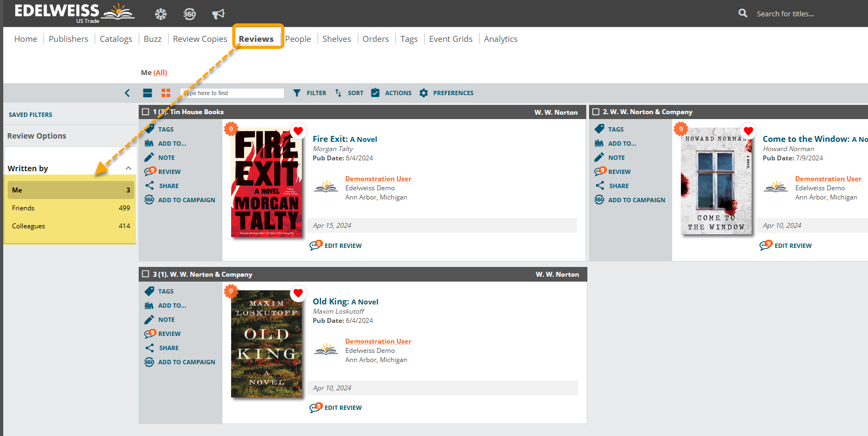Open the Old King book cover thumbnail
Screen dimensions: 868x436
tap(266, 344)
